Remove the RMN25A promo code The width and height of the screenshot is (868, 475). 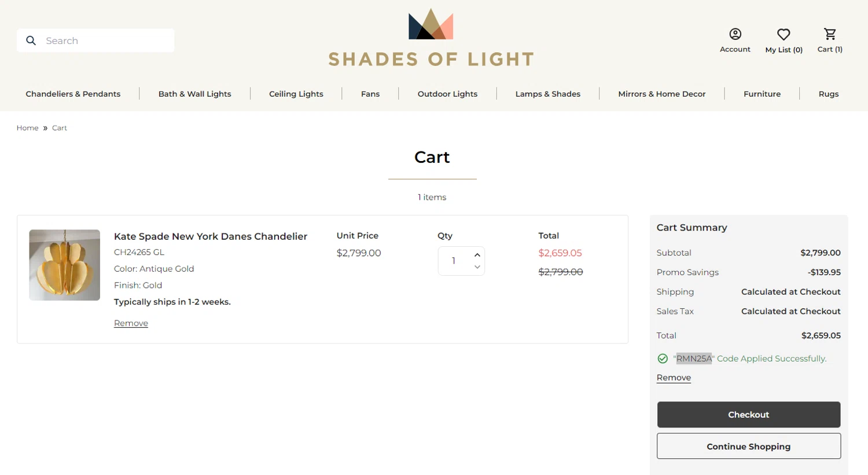click(x=674, y=378)
